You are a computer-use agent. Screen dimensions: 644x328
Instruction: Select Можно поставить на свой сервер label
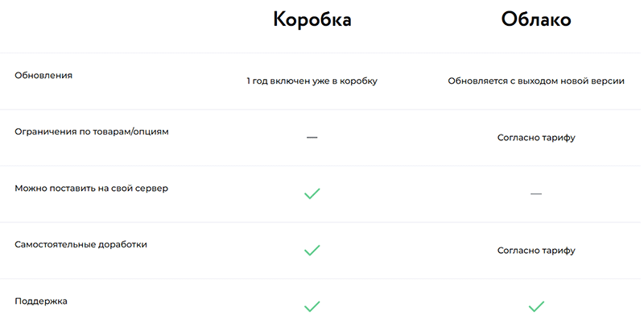tap(92, 189)
